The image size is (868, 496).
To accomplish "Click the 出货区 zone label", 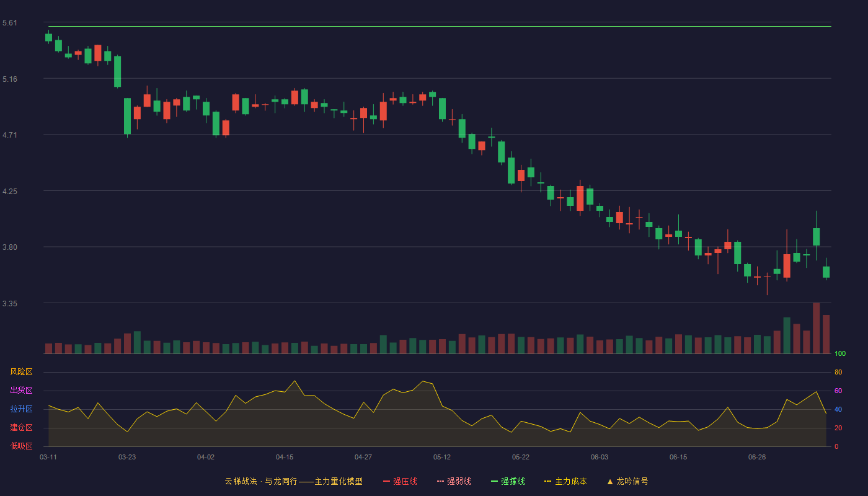I will pyautogui.click(x=21, y=391).
